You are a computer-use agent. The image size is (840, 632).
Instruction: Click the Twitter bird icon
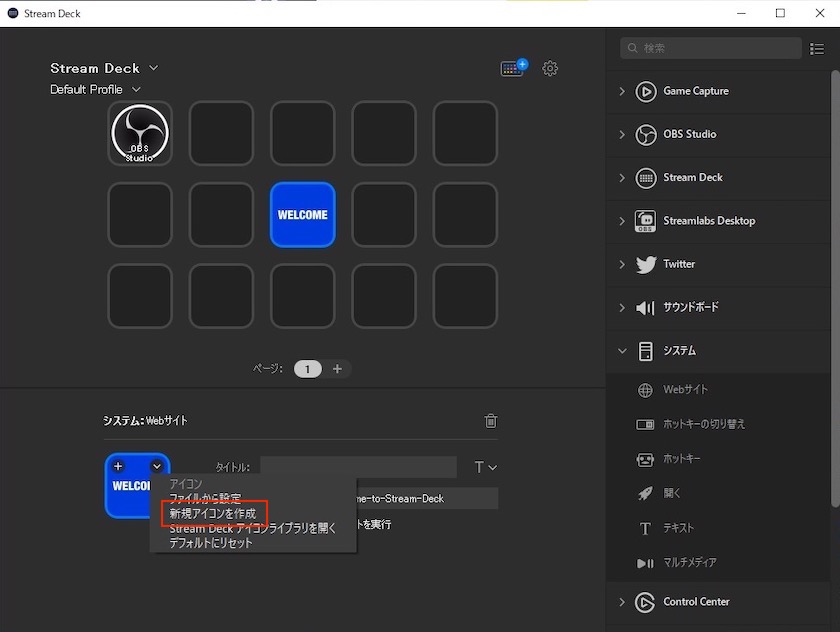point(646,264)
